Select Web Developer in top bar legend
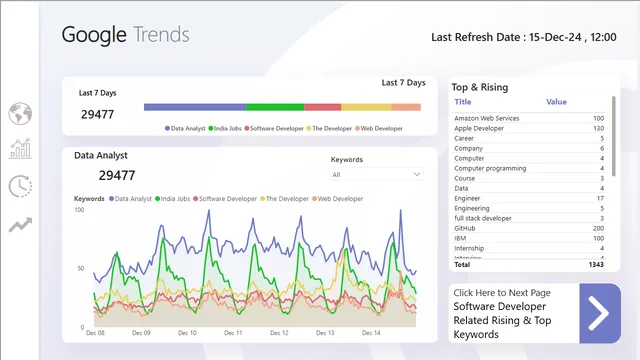Image resolution: width=640 pixels, height=360 pixels. (379, 128)
